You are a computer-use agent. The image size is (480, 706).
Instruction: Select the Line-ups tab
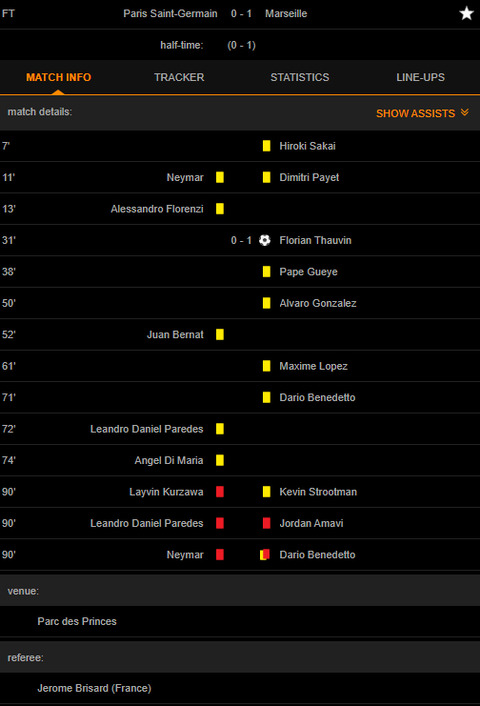421,77
